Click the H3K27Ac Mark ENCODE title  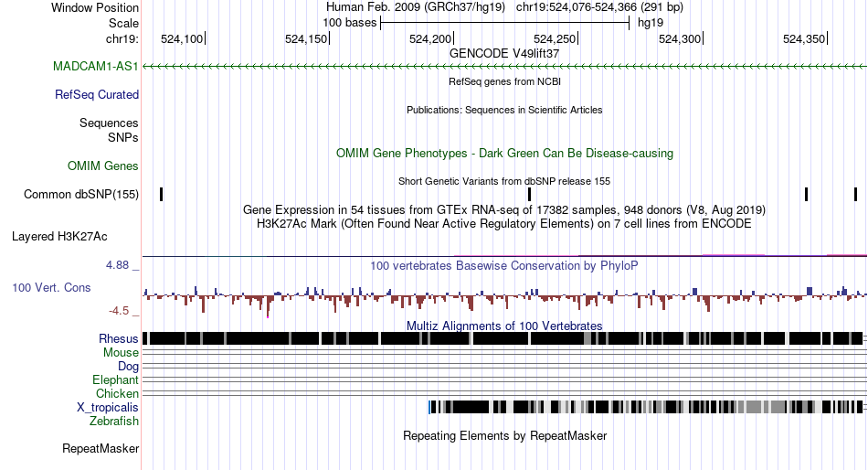tap(504, 224)
